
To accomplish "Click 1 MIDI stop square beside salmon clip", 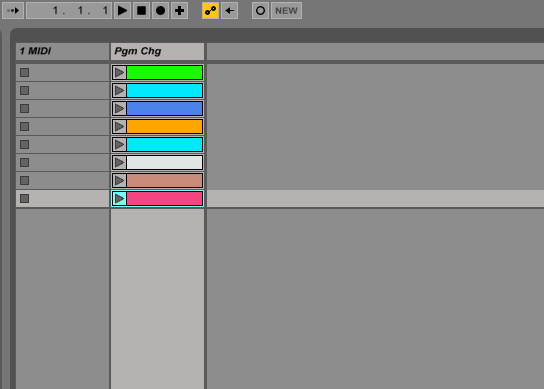I will click(x=24, y=181).
